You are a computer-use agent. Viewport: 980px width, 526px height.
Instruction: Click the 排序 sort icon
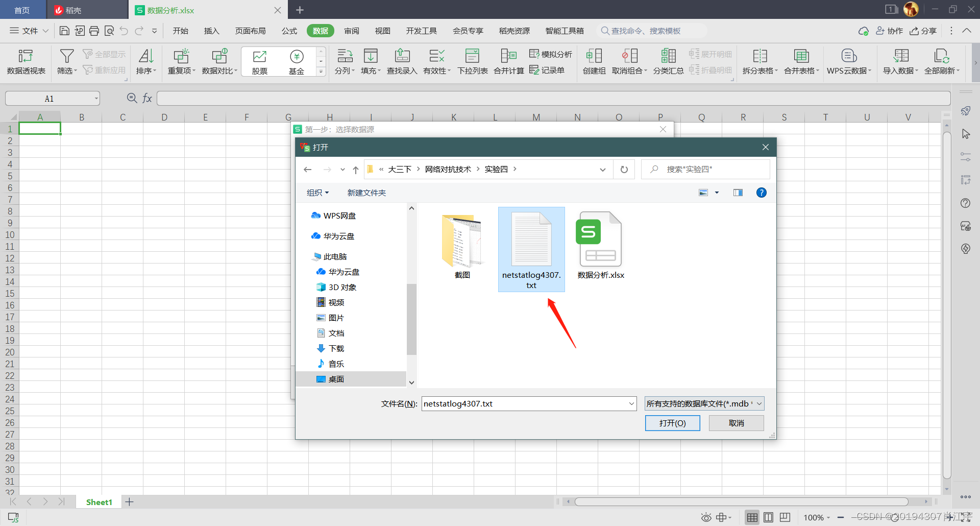146,56
